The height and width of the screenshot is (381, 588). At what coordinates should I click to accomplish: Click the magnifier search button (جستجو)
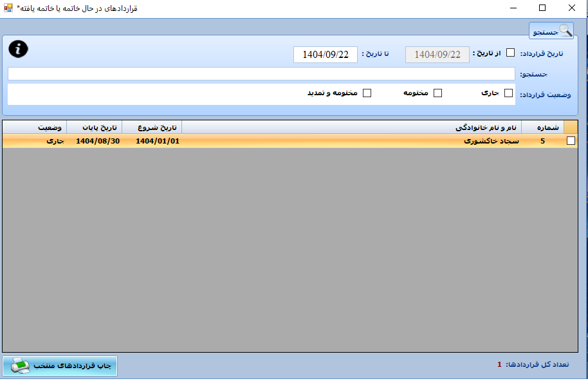tap(551, 31)
